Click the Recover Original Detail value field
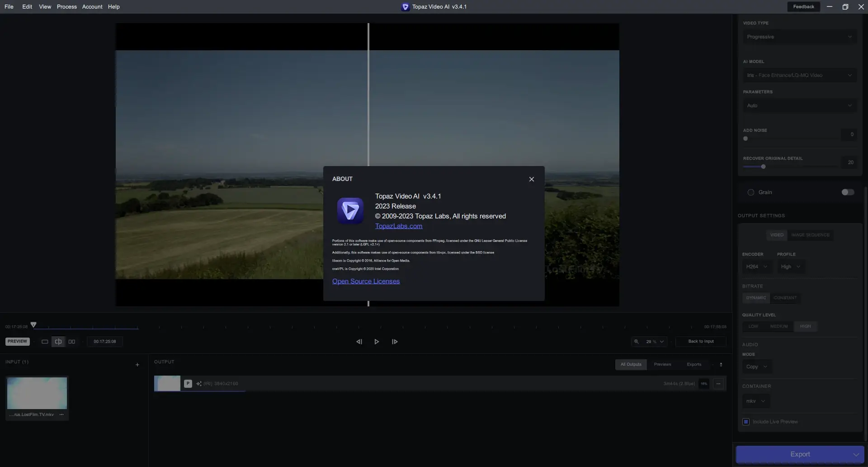Image resolution: width=868 pixels, height=467 pixels. [x=849, y=162]
